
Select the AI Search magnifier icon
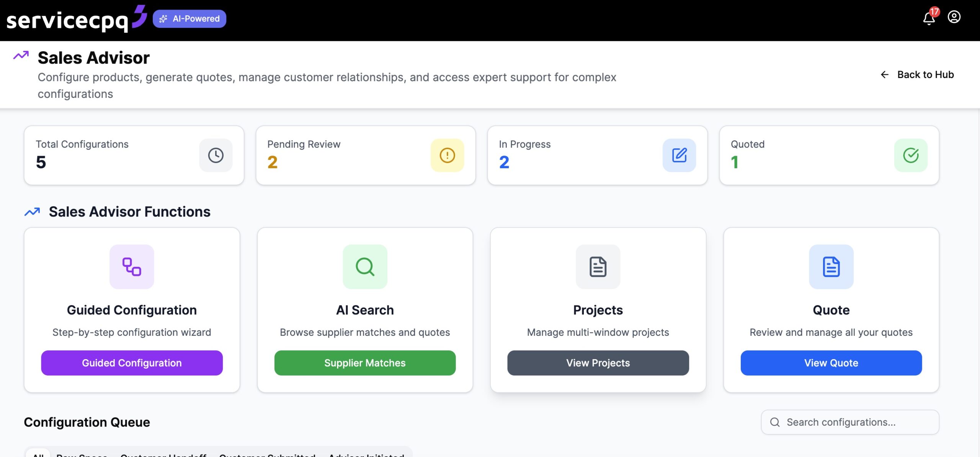(x=365, y=267)
